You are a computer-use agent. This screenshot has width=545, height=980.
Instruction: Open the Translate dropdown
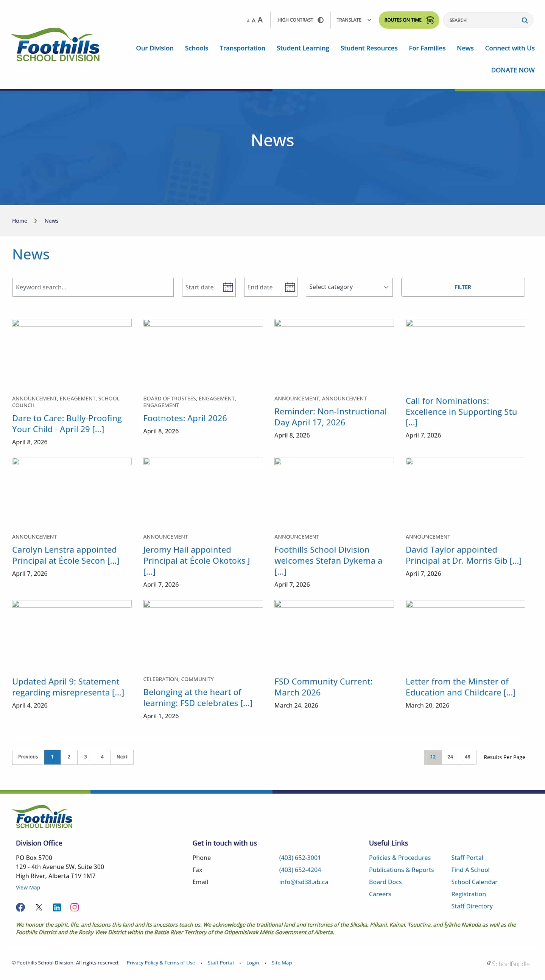[353, 20]
